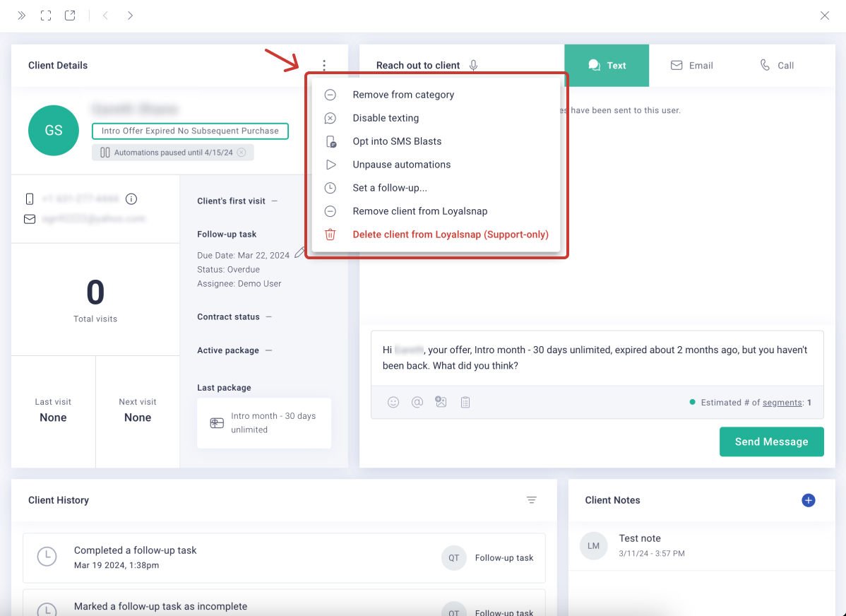The image size is (846, 616).
Task: Open the emoji picker in message box
Action: [393, 402]
